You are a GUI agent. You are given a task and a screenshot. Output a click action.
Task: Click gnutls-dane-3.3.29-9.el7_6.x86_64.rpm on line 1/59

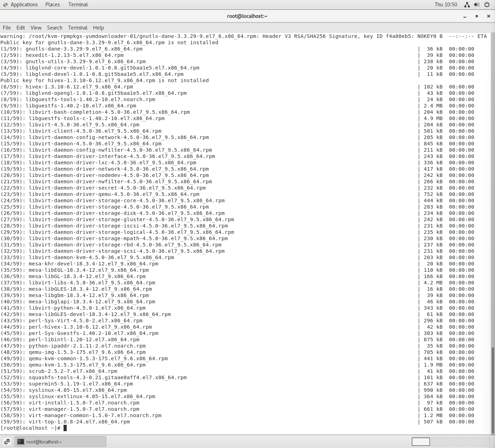click(84, 49)
